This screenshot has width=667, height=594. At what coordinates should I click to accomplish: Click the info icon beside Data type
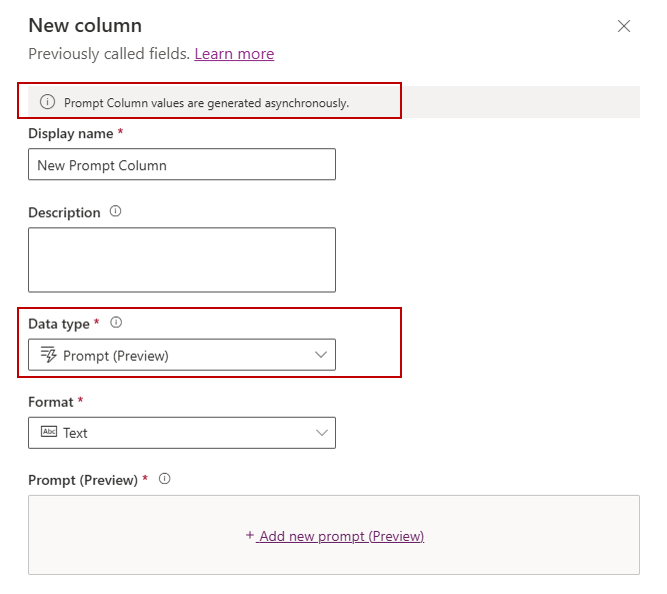click(x=116, y=323)
